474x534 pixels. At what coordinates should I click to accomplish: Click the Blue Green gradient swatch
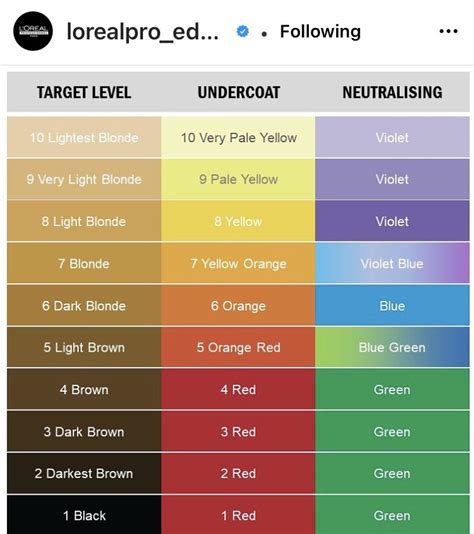(392, 347)
